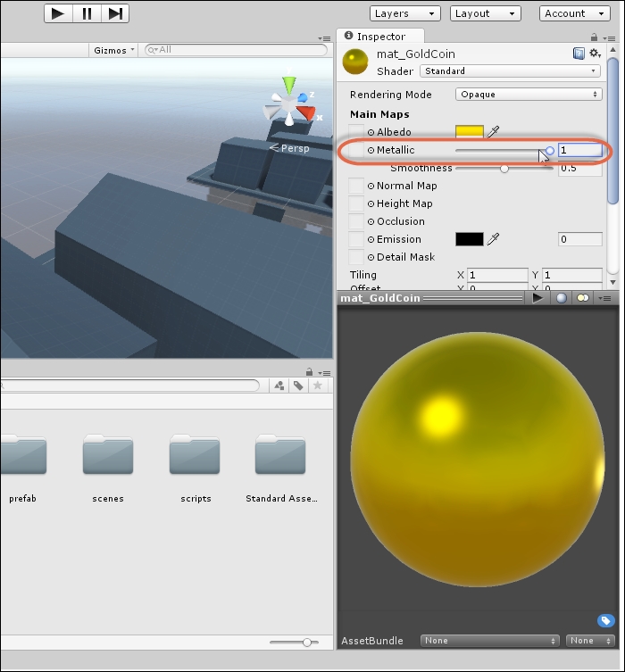Image resolution: width=625 pixels, height=672 pixels.
Task: Start the game with Play button
Action: click(x=58, y=13)
